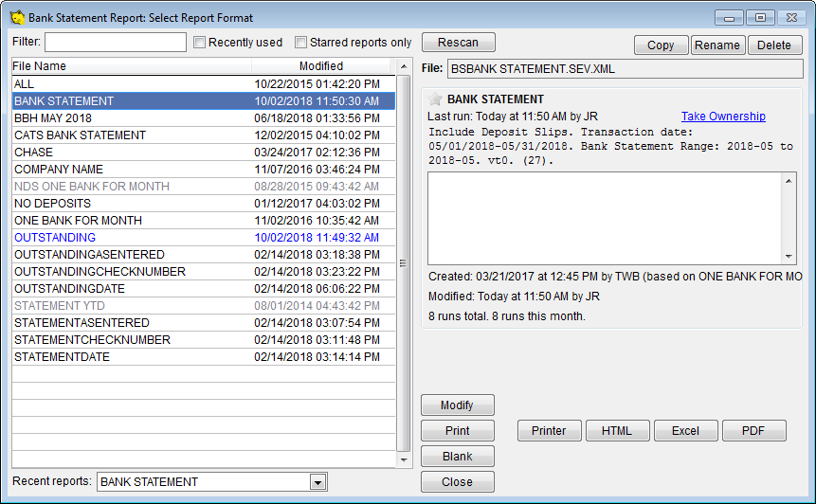Click the Modify button
816x504 pixels.
point(457,405)
